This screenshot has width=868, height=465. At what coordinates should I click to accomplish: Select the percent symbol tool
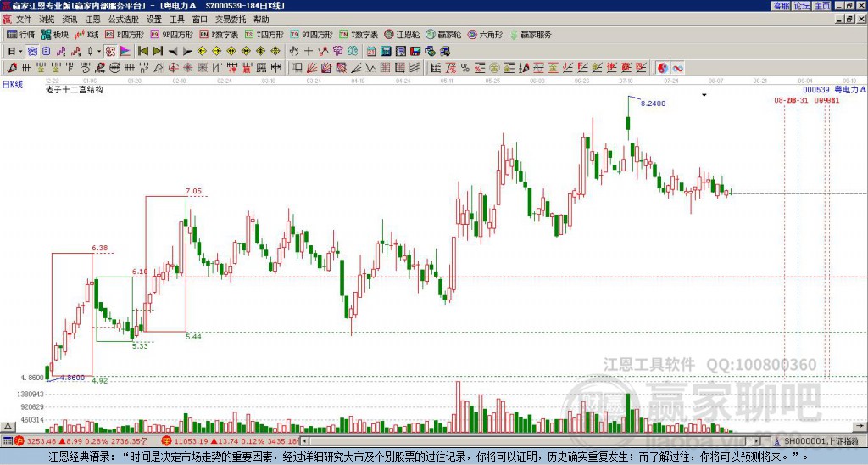coord(465,68)
